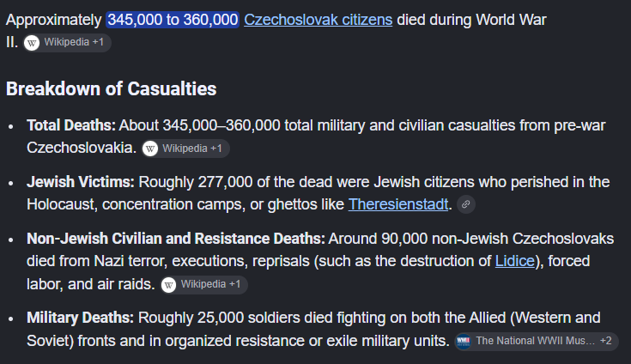Viewport: 631px width, 364px height.
Task: Click the chain link icon after Theresienstadt
Action: (x=466, y=204)
